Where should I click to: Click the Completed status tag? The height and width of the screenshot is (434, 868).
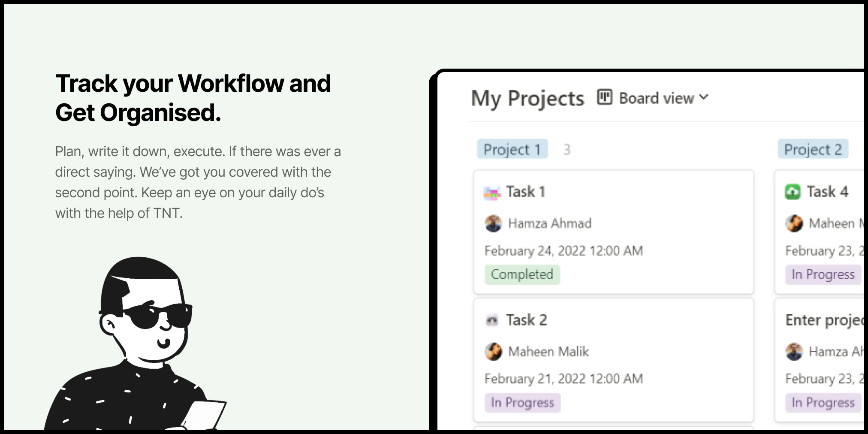coord(522,274)
